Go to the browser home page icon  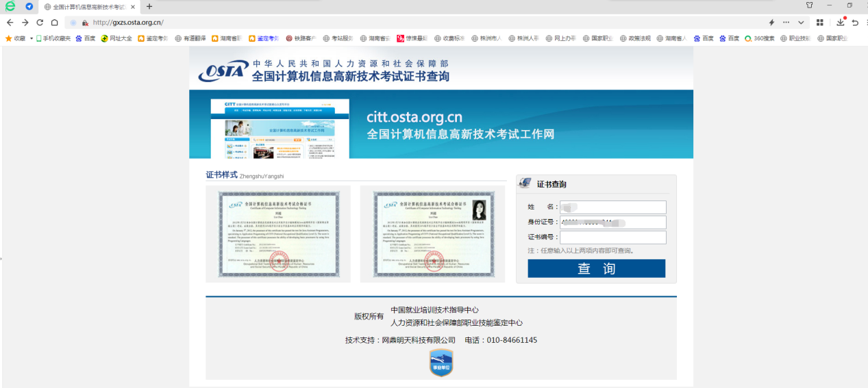55,23
